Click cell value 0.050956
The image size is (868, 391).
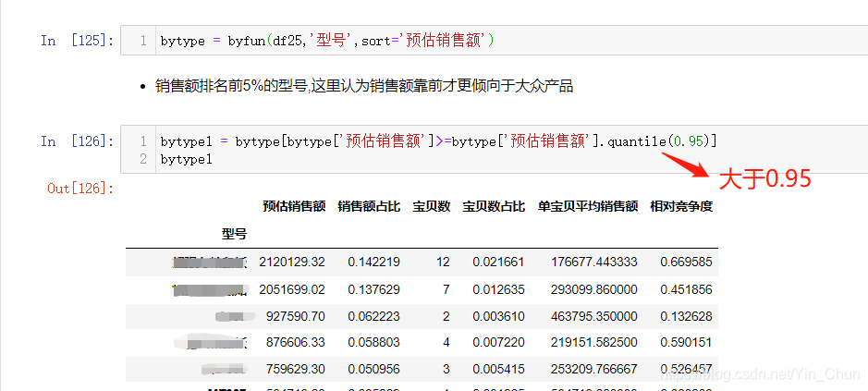(373, 370)
